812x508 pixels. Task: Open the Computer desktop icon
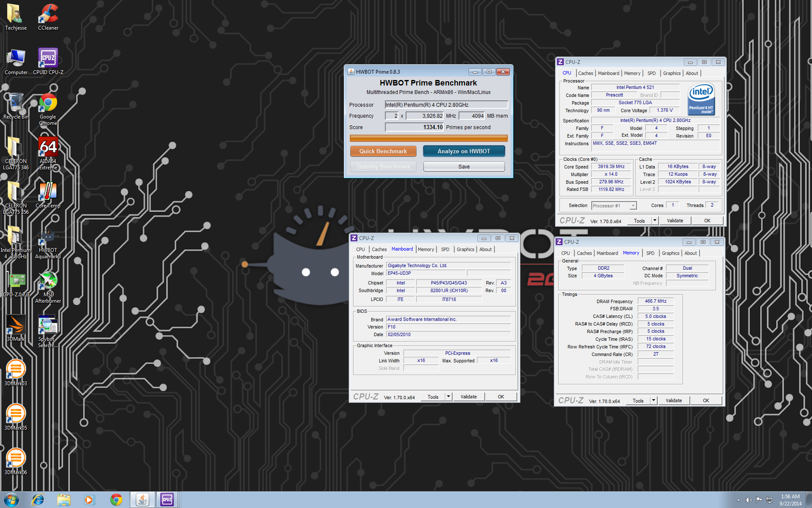pos(16,61)
